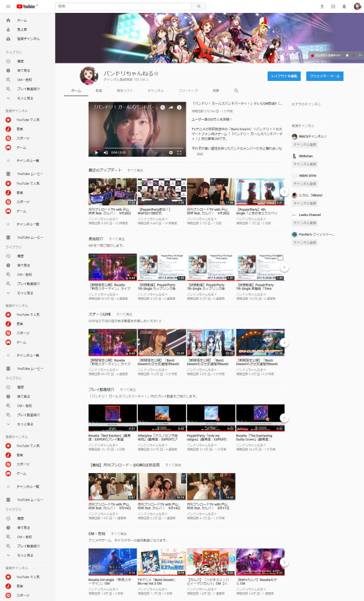Switch to the 概要 tab
The width and height of the screenshot is (364, 601).
(216, 91)
